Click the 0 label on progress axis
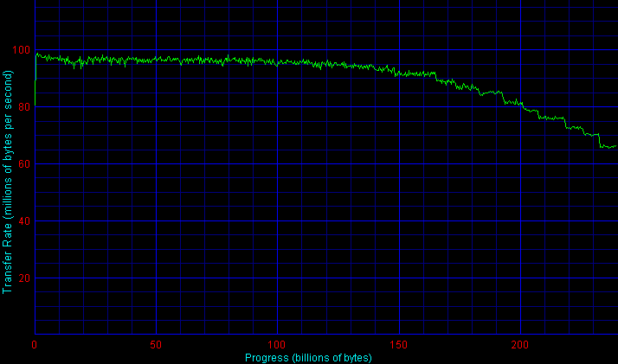Screen dimensions: 618x364 [35, 345]
